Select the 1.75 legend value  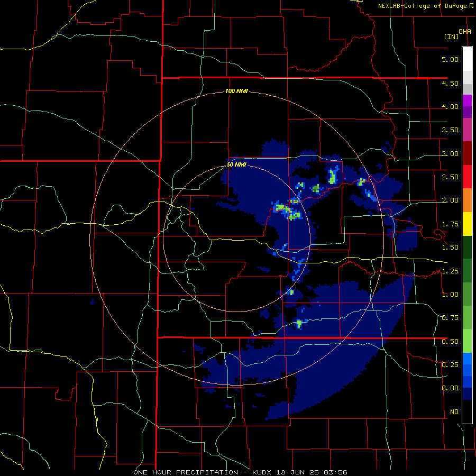click(450, 224)
